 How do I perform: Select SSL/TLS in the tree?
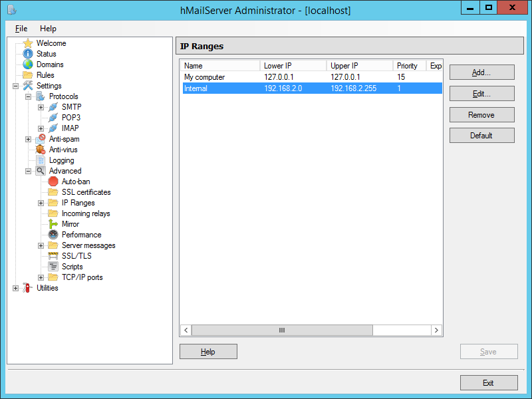pyautogui.click(x=76, y=256)
